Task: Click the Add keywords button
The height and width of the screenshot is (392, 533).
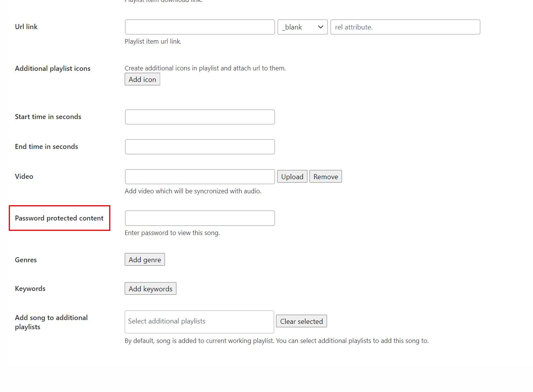Action: point(150,289)
